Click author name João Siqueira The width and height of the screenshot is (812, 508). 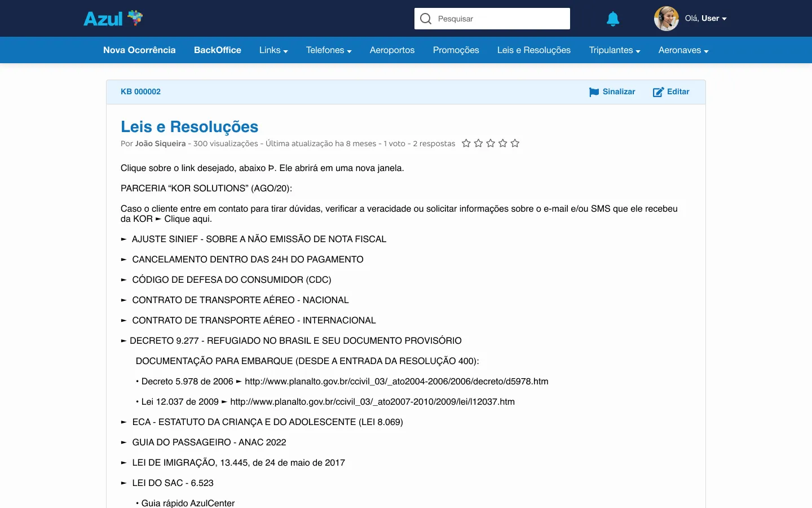[x=160, y=144]
